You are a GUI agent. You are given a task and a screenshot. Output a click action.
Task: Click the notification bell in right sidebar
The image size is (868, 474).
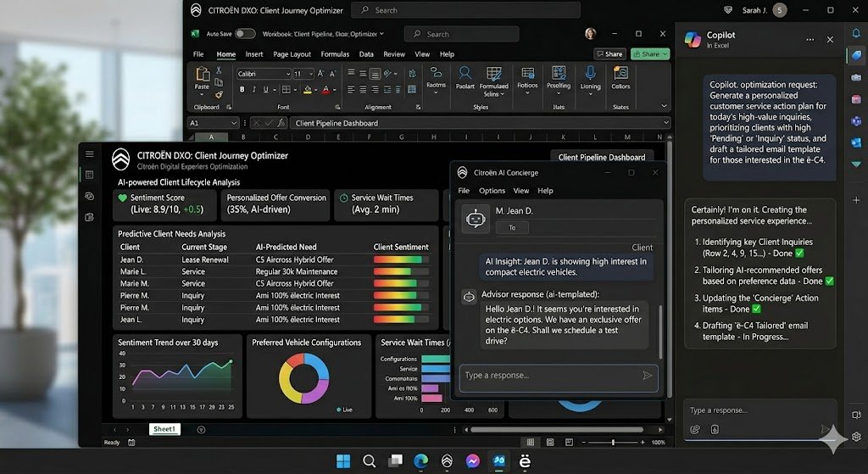[856, 33]
